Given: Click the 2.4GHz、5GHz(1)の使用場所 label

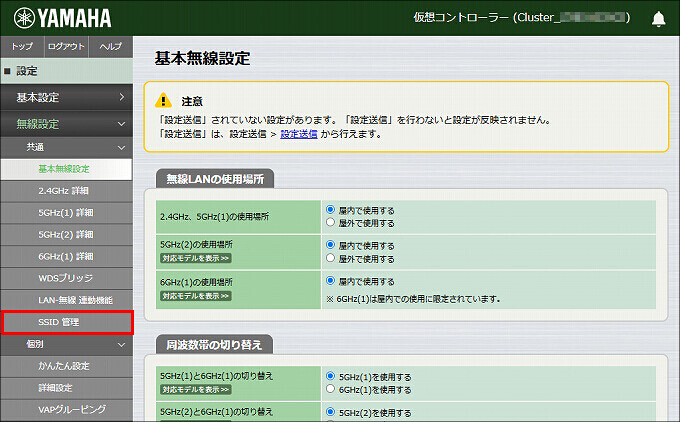Looking at the screenshot, I should 214,216.
